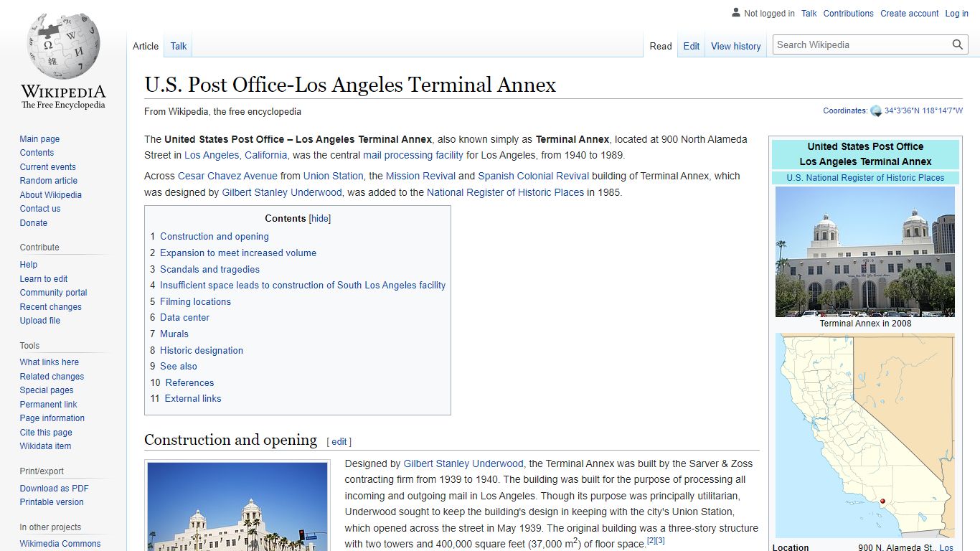Open About Wikipedia
This screenshot has width=980, height=551.
(x=51, y=195)
